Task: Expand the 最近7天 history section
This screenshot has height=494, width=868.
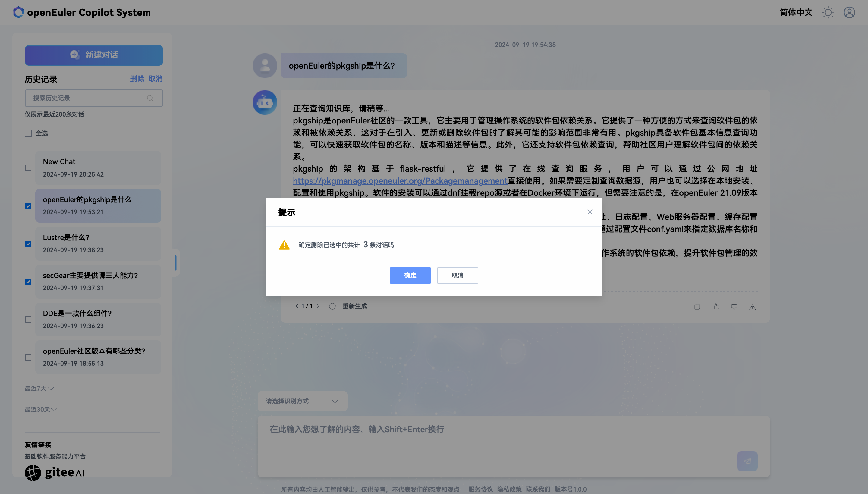Action: tap(39, 389)
